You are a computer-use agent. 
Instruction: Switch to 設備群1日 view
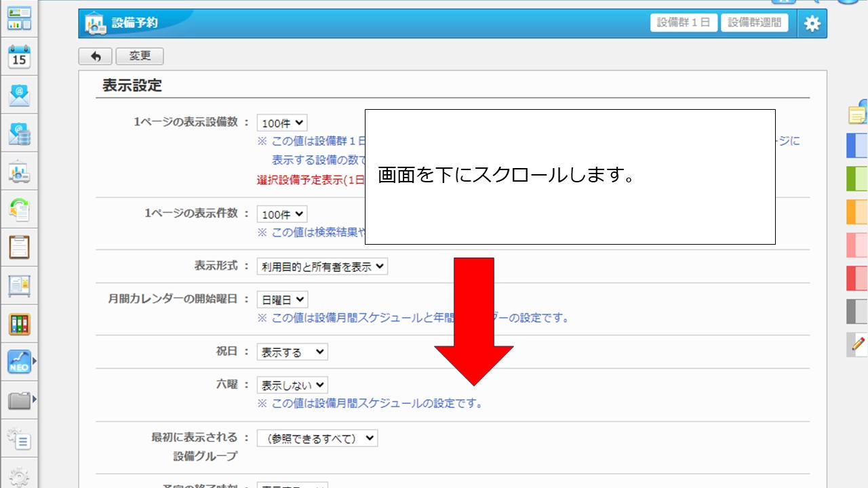(684, 22)
